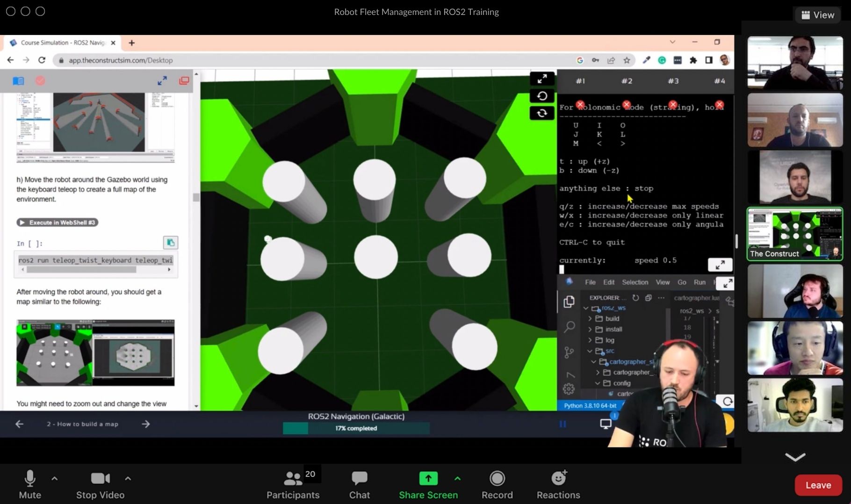The height and width of the screenshot is (504, 851).
Task: Open video options arrow beside Stop Video
Action: 128,478
